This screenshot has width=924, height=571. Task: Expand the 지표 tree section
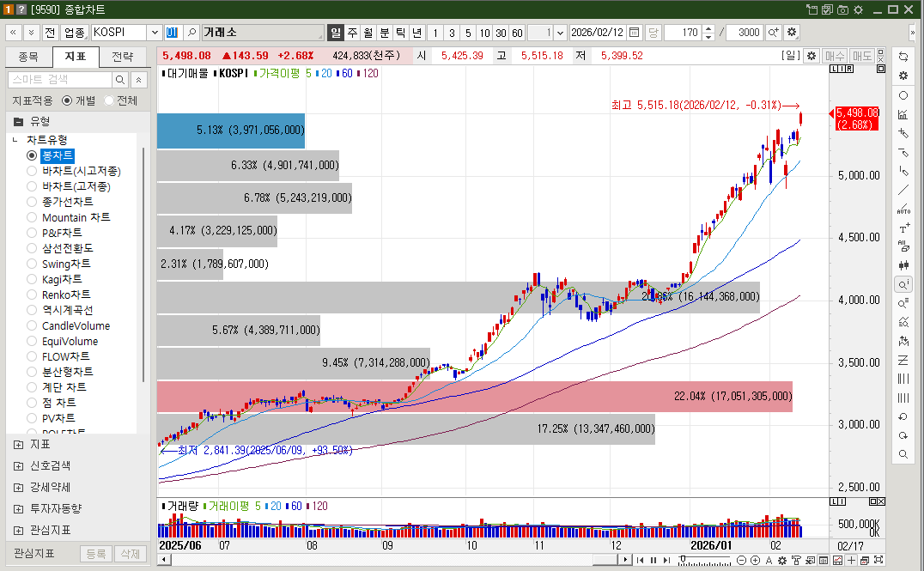tap(18, 445)
